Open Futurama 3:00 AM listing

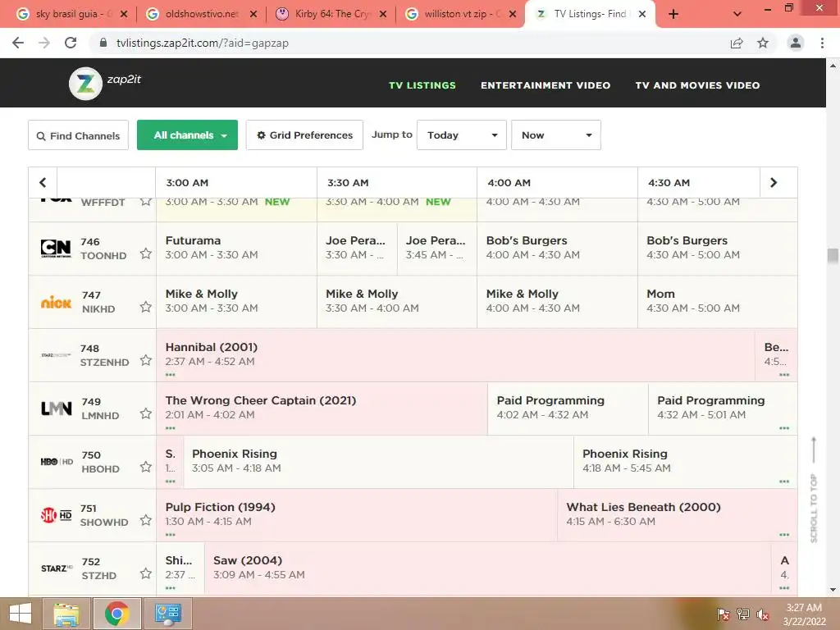(236, 248)
